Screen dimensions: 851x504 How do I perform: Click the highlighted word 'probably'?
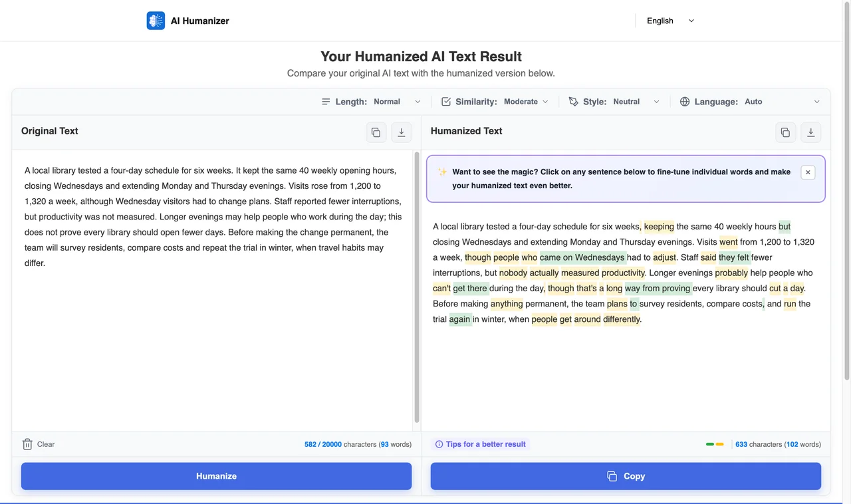731,273
